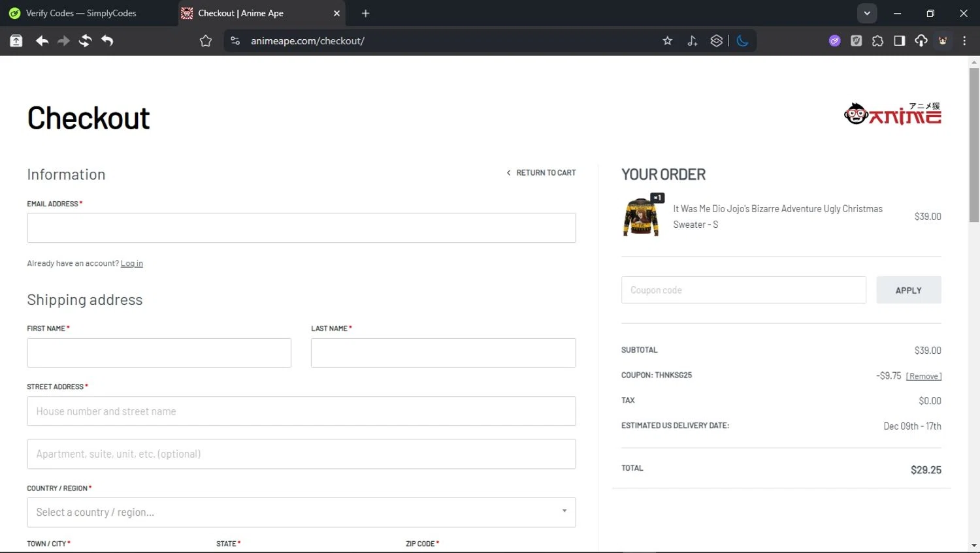Click the square extension icon beside purple one
Image resolution: width=980 pixels, height=553 pixels.
[x=856, y=40]
